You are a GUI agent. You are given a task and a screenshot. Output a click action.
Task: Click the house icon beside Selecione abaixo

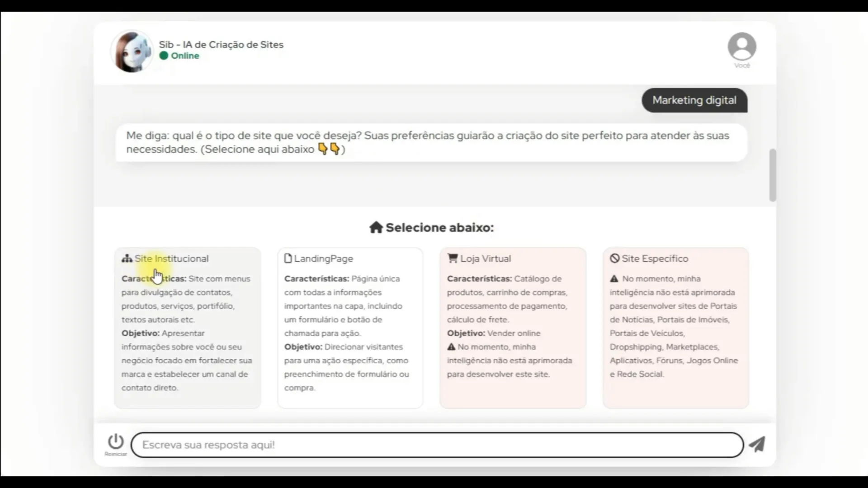coord(376,227)
